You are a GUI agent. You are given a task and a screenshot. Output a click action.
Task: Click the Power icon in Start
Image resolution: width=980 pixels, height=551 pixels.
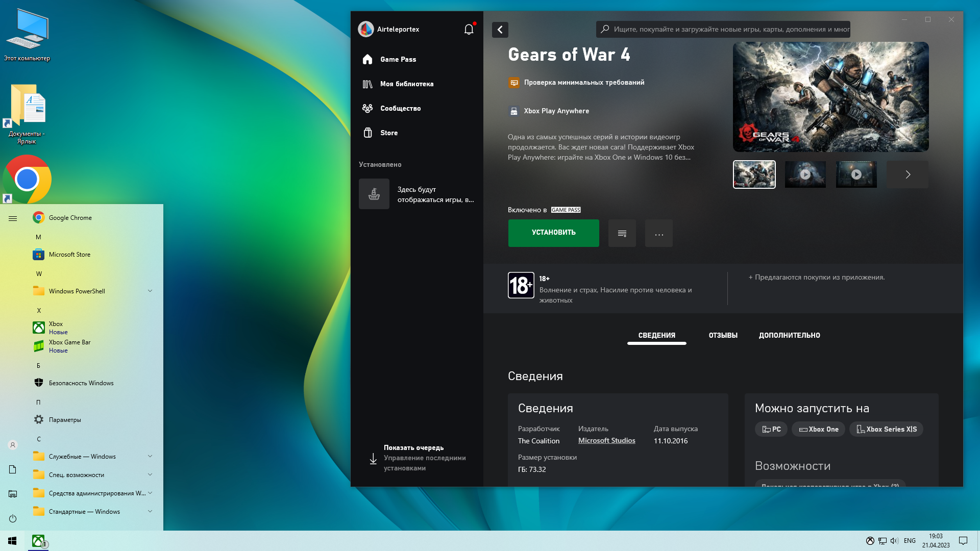pyautogui.click(x=13, y=518)
